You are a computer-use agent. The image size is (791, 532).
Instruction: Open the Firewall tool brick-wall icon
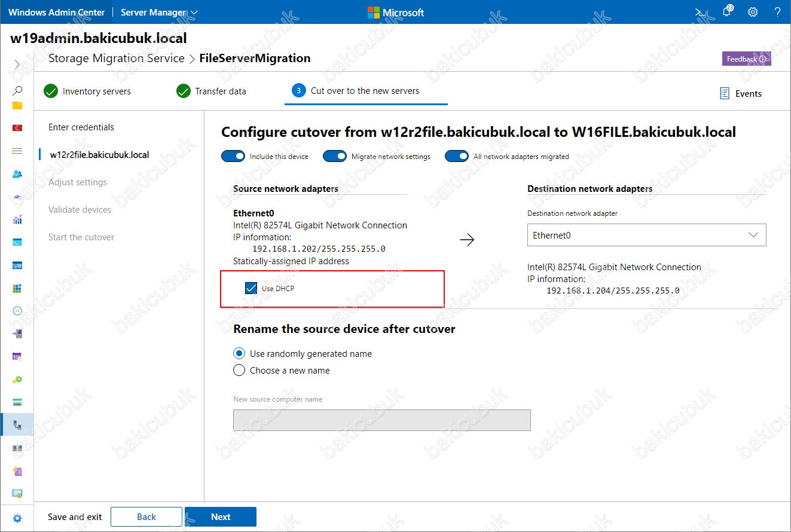(17, 128)
